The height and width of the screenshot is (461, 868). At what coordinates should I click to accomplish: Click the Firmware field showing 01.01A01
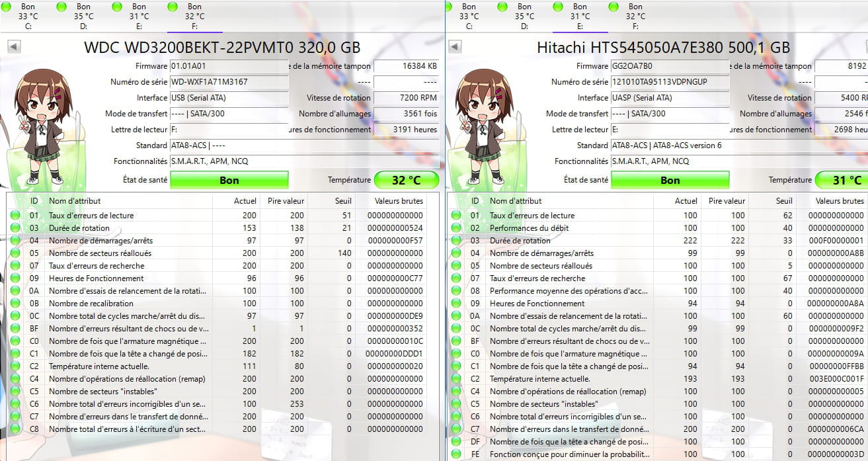pos(229,66)
